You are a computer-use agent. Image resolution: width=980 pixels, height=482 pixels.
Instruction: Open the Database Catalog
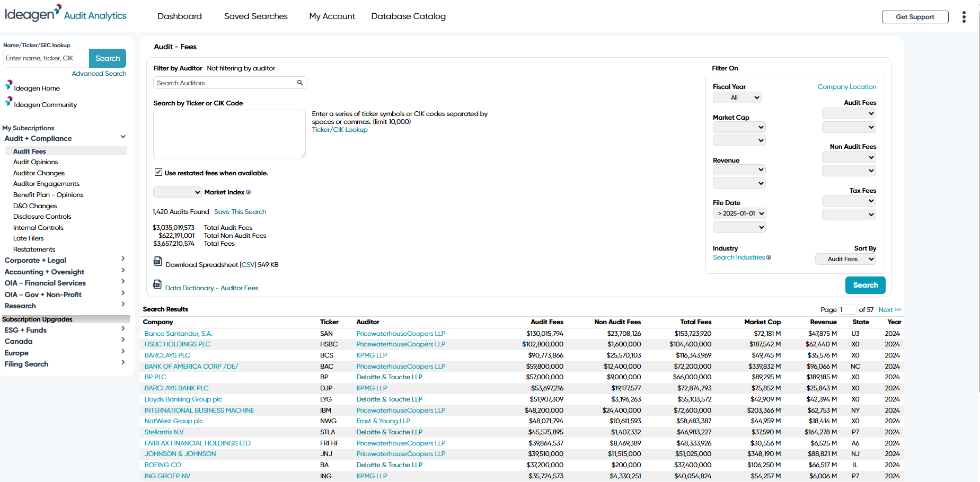pos(409,16)
